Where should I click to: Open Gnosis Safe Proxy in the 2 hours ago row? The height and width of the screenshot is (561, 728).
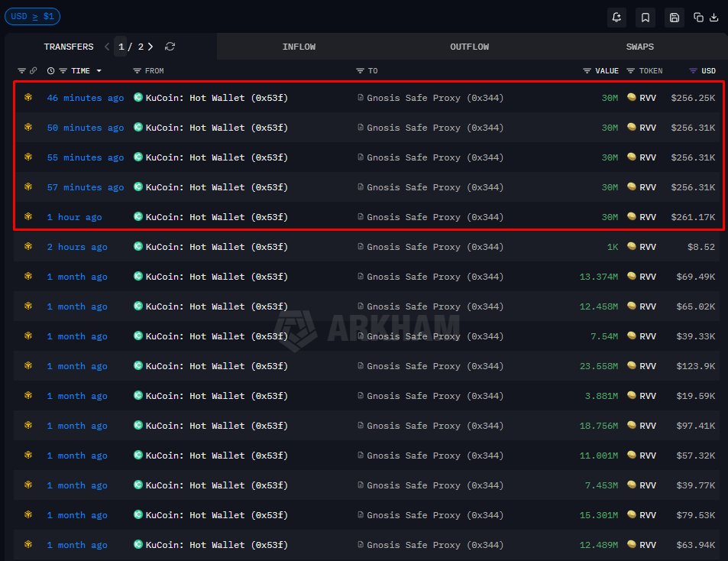tap(435, 247)
